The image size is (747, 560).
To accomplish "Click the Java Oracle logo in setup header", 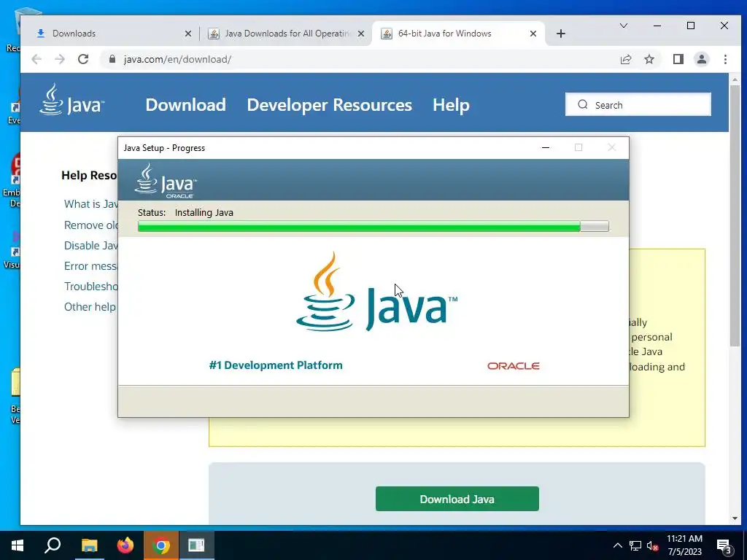I will point(166,181).
